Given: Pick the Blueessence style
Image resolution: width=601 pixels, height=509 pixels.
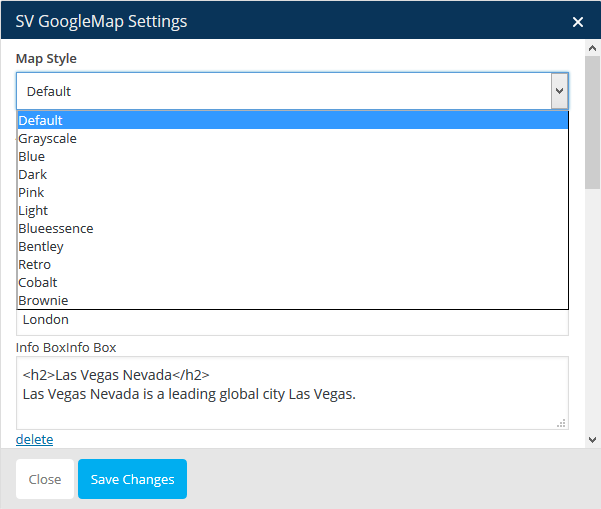Looking at the screenshot, I should point(293,228).
